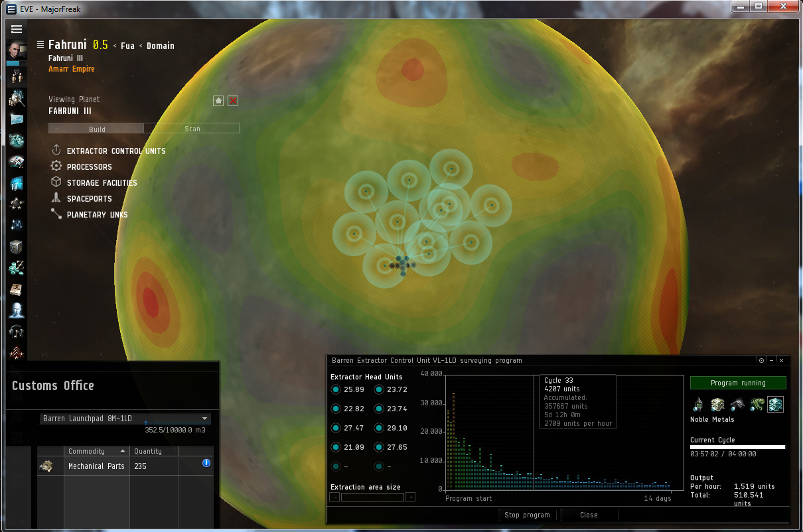Image resolution: width=803 pixels, height=532 pixels.
Task: Click the quantity value 235
Action: pyautogui.click(x=140, y=466)
